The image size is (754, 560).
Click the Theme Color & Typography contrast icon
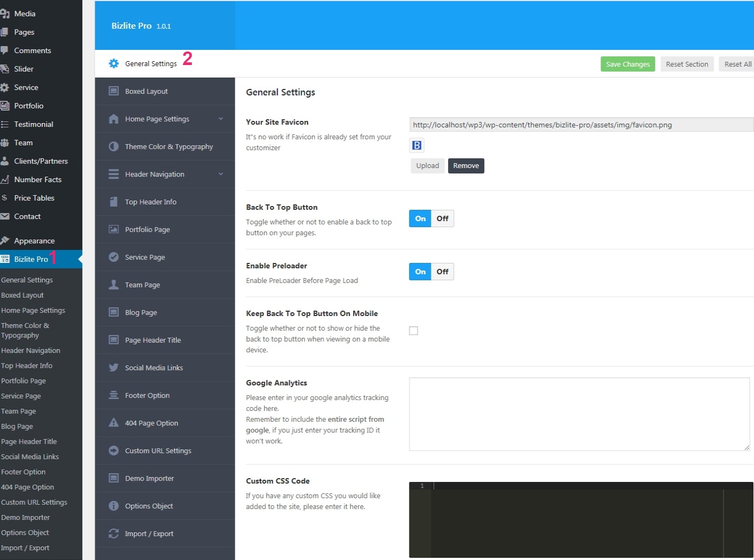tap(114, 146)
